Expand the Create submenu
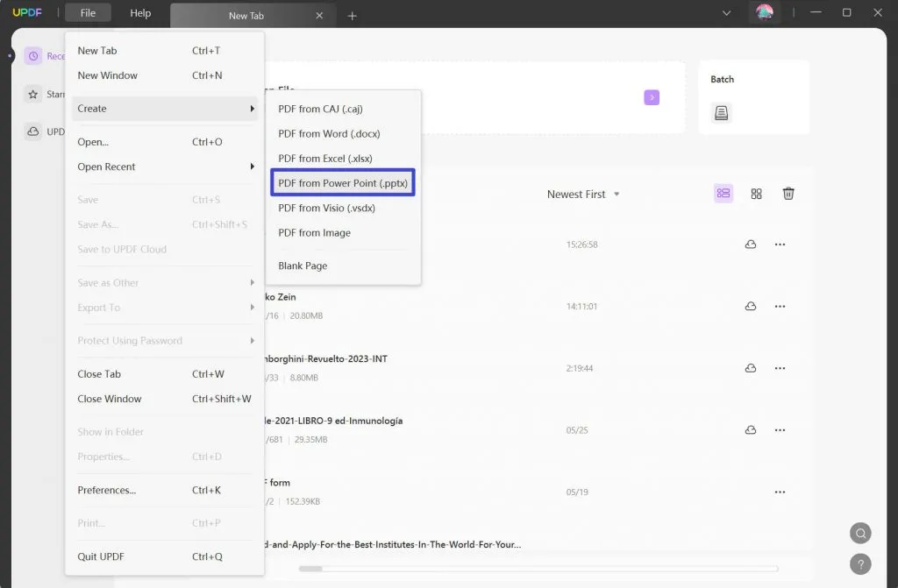898x588 pixels. 165,108
